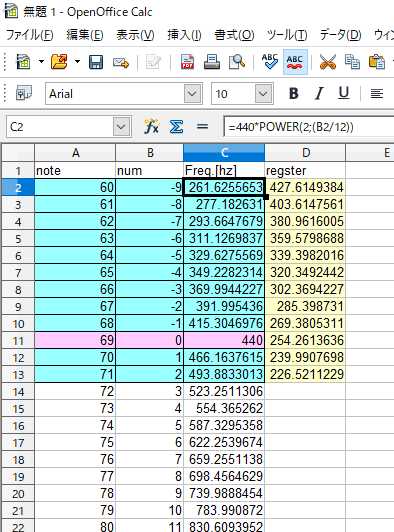Click the Name Box showing C2
This screenshot has height=532, width=394.
pos(60,127)
